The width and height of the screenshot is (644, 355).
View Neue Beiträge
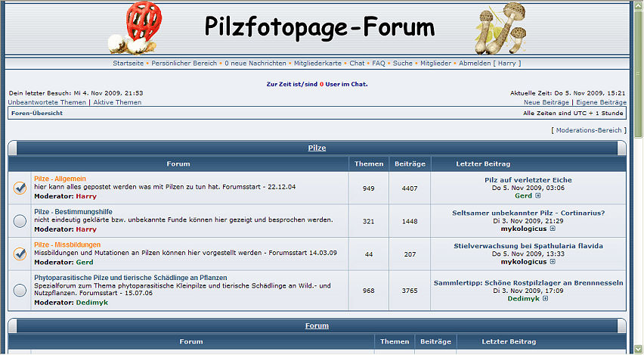click(546, 102)
